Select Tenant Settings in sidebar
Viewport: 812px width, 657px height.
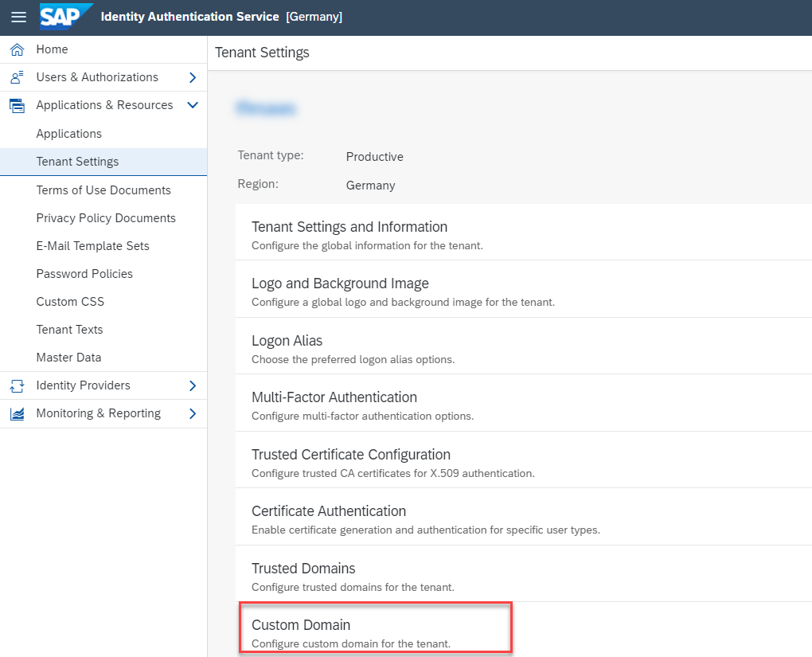tap(103, 162)
